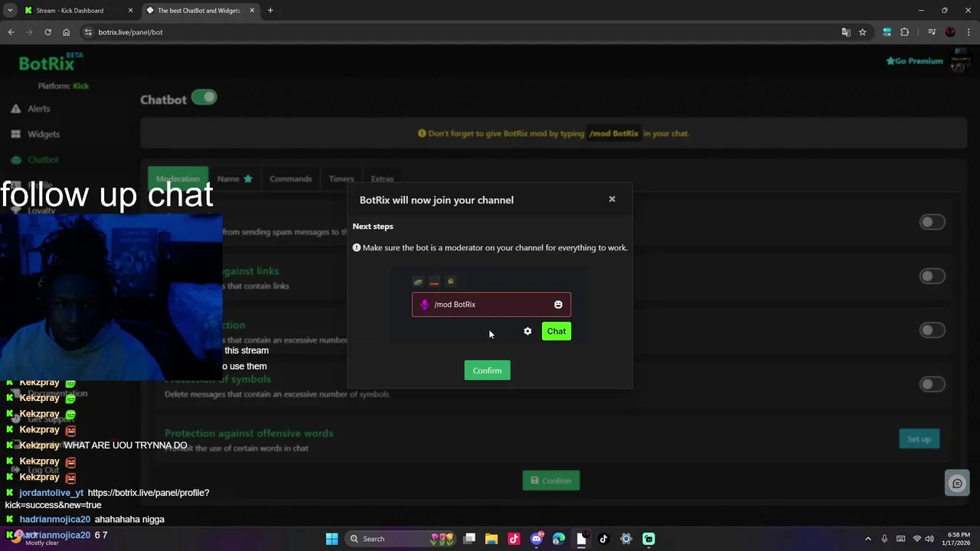Open Alerts in the sidebar

tap(31, 109)
